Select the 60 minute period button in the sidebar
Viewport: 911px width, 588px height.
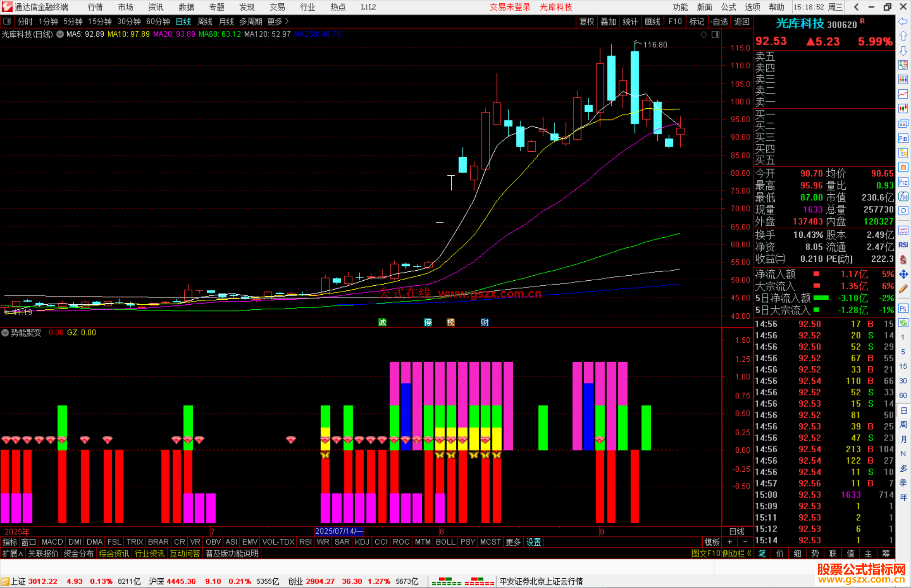tap(903, 395)
